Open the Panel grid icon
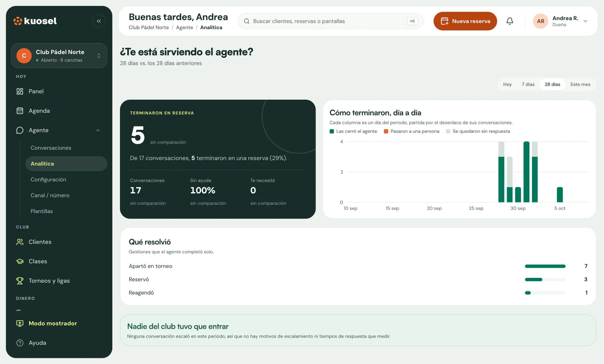This screenshot has height=364, width=604. tap(20, 91)
